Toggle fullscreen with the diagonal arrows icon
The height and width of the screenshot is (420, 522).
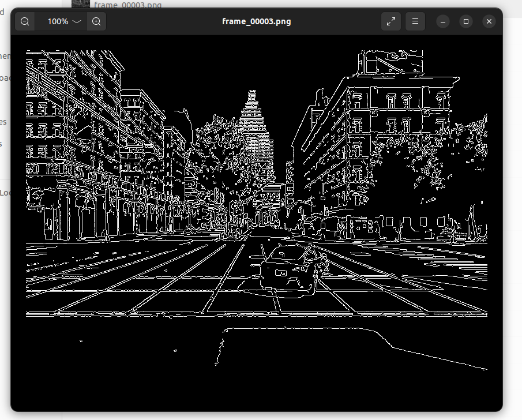point(391,21)
